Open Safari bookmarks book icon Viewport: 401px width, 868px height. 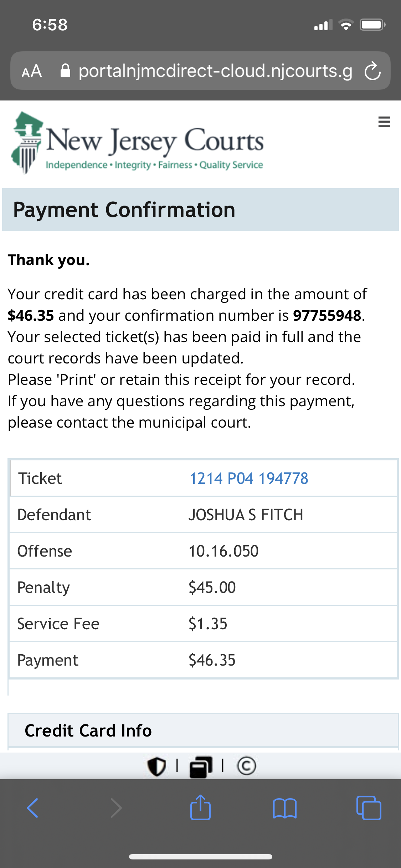[284, 808]
